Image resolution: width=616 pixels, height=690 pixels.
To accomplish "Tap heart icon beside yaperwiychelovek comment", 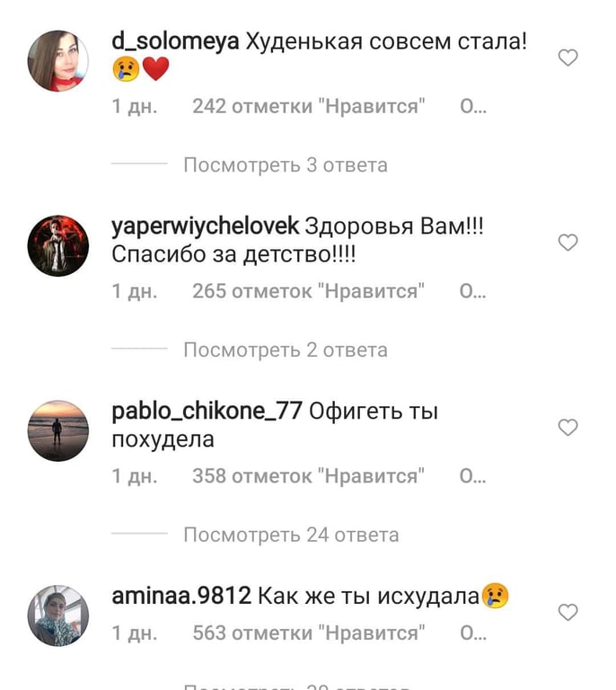I will point(568,243).
